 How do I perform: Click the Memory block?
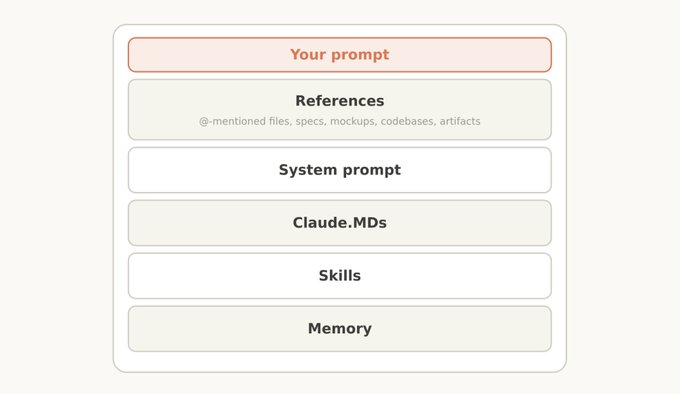pyautogui.click(x=340, y=329)
